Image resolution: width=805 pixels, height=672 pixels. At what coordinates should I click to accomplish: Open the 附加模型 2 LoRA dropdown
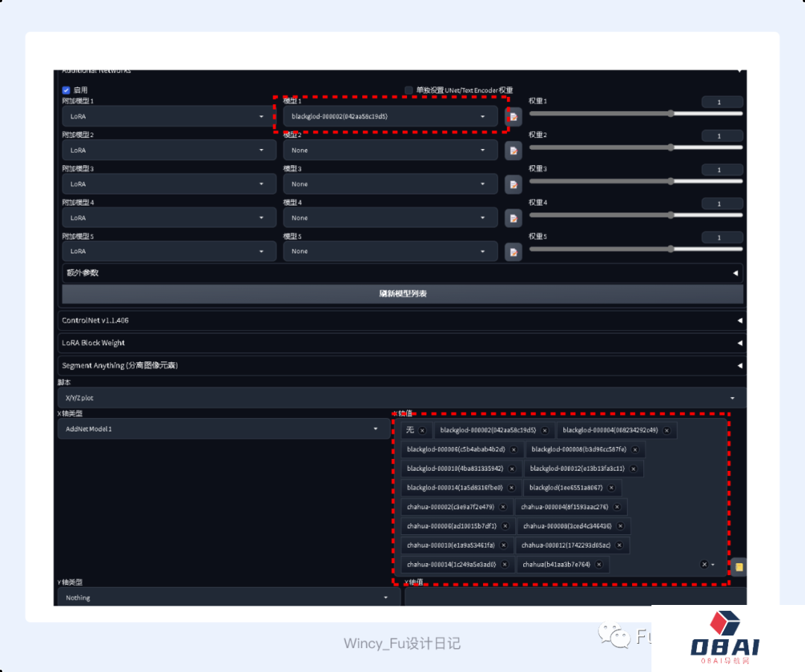click(x=168, y=150)
